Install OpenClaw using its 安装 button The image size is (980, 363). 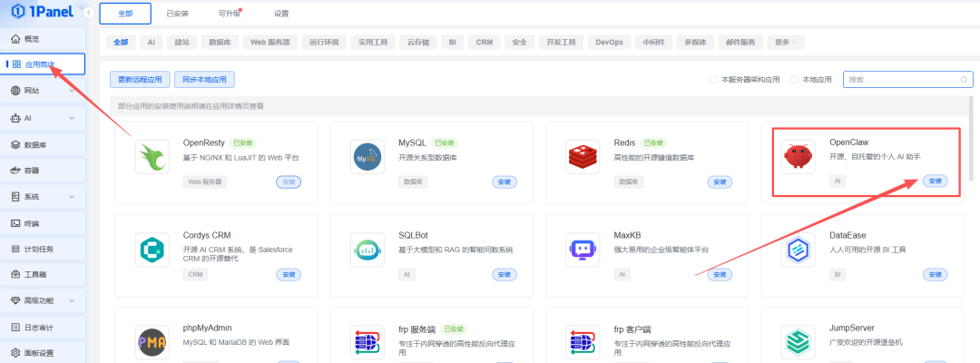coord(935,181)
